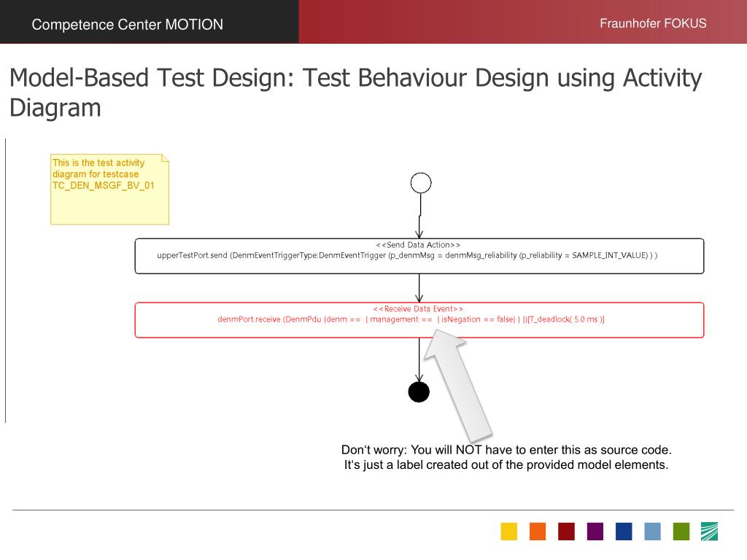Select the red Receive Data Event box
This screenshot has height=560, width=747.
click(x=419, y=320)
